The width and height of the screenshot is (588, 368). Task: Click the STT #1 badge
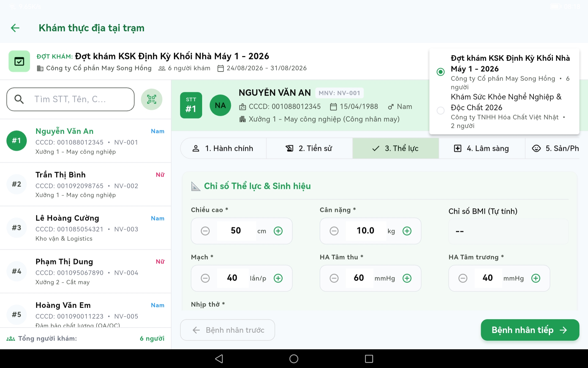pos(191,105)
